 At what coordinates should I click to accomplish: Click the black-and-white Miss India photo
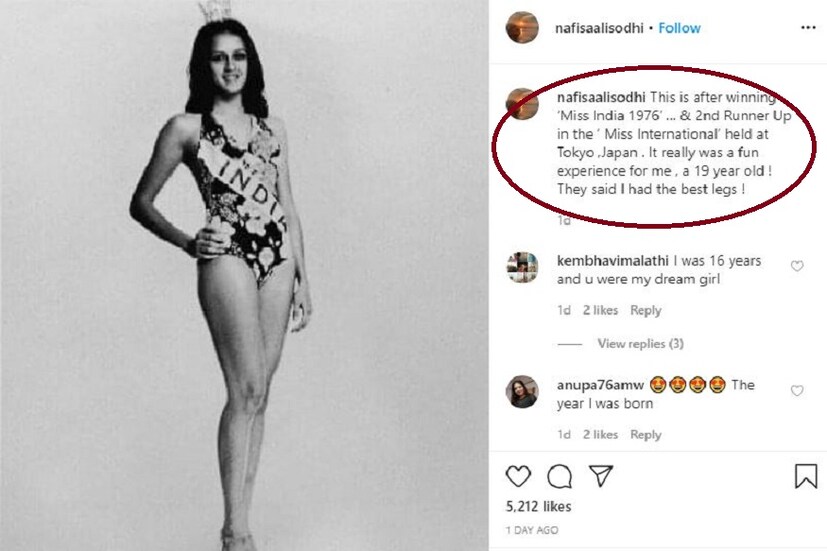point(244,275)
